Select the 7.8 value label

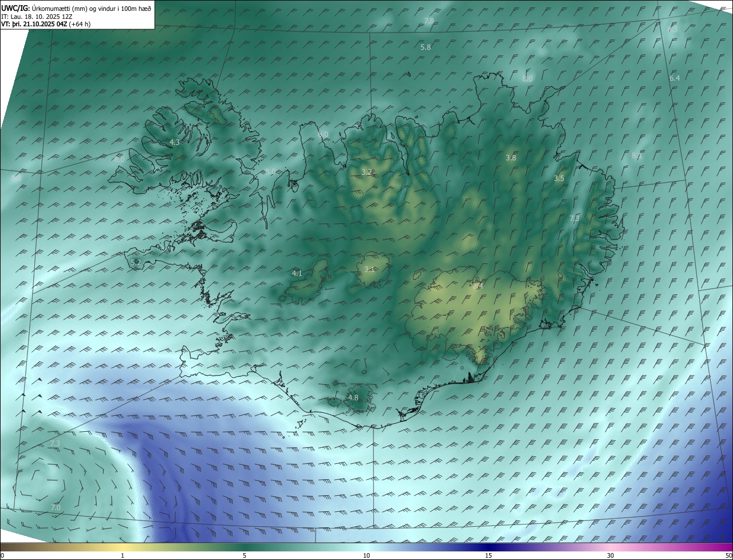[x=428, y=21]
